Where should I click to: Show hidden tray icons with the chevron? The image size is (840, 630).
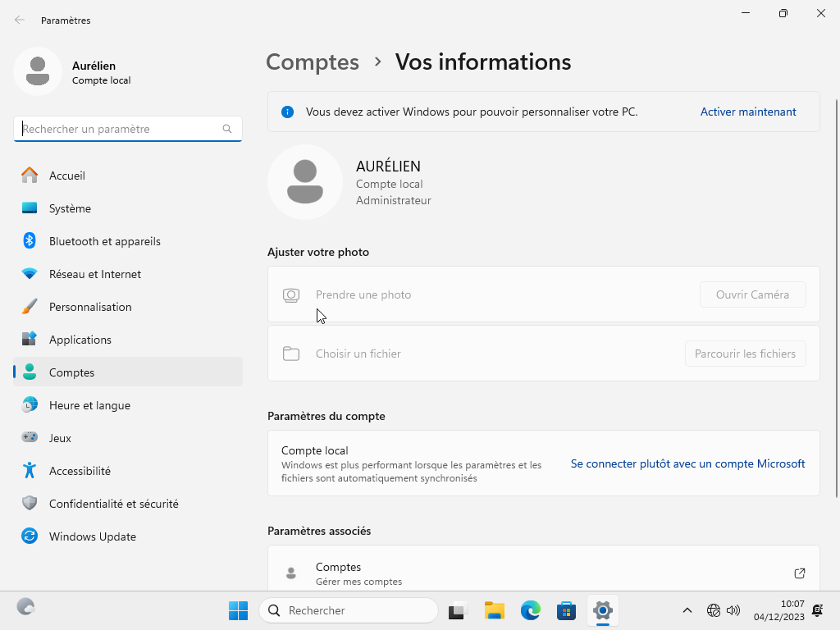point(687,610)
